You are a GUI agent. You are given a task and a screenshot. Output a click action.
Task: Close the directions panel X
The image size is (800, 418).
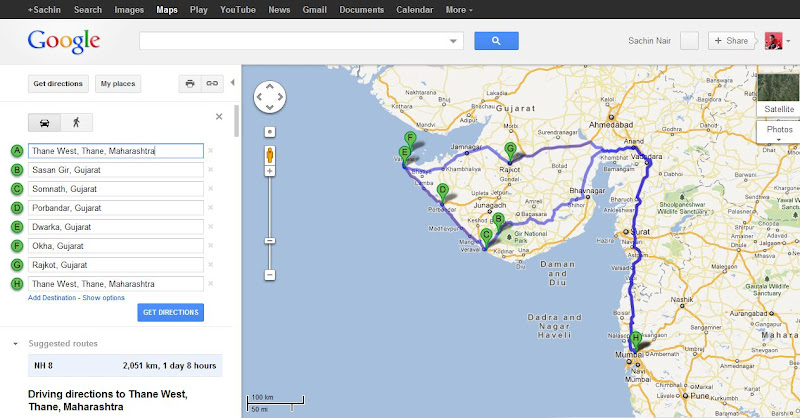[x=219, y=117]
